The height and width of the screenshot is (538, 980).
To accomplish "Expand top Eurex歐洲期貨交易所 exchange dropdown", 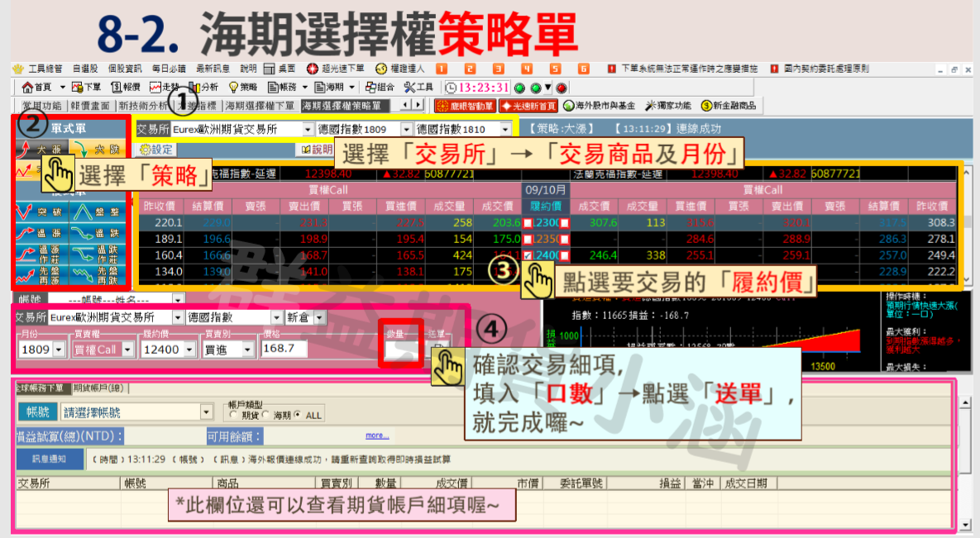I will [308, 130].
